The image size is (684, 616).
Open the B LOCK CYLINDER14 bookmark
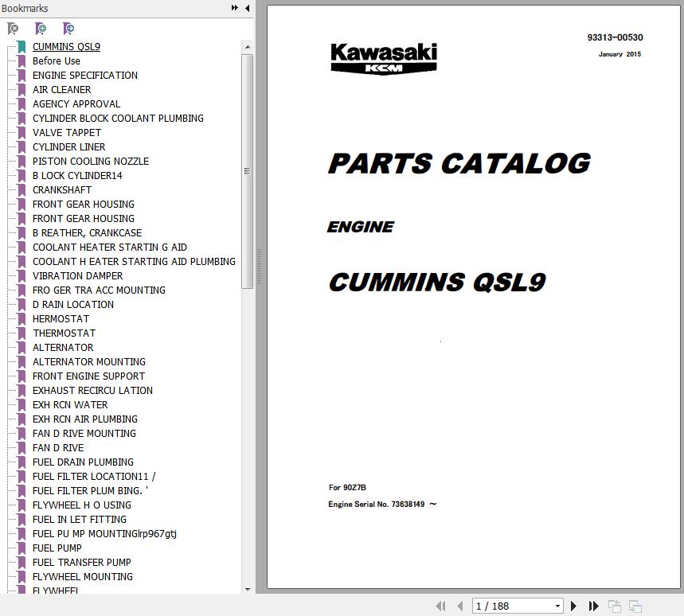point(77,176)
